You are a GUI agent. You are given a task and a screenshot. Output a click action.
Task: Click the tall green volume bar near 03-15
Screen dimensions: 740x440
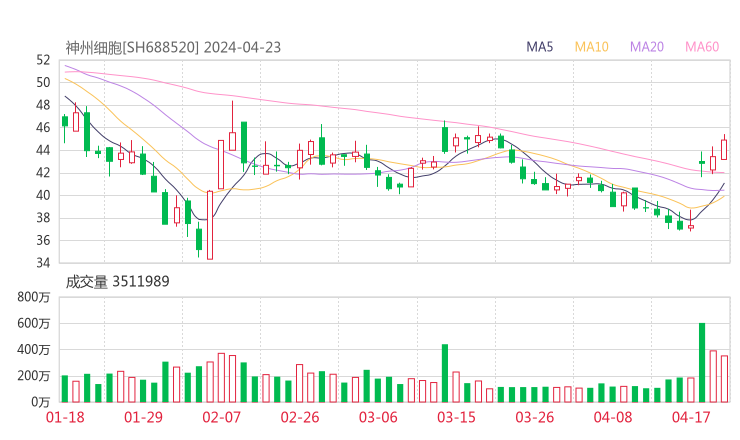[445, 373]
